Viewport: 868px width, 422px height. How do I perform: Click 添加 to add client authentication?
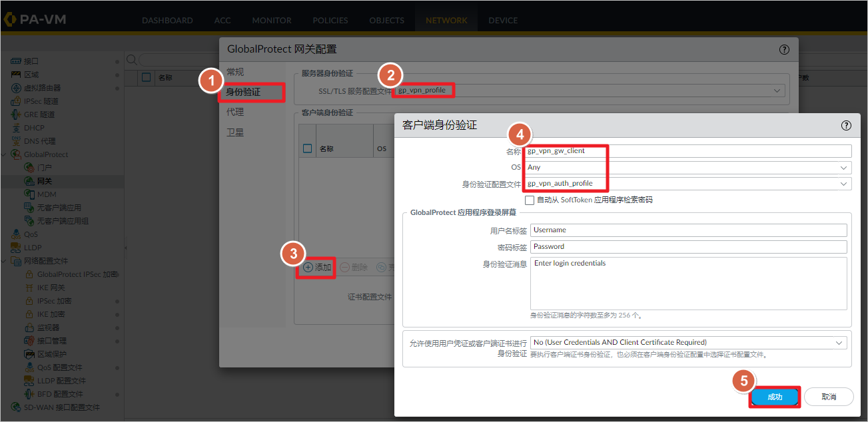click(317, 268)
